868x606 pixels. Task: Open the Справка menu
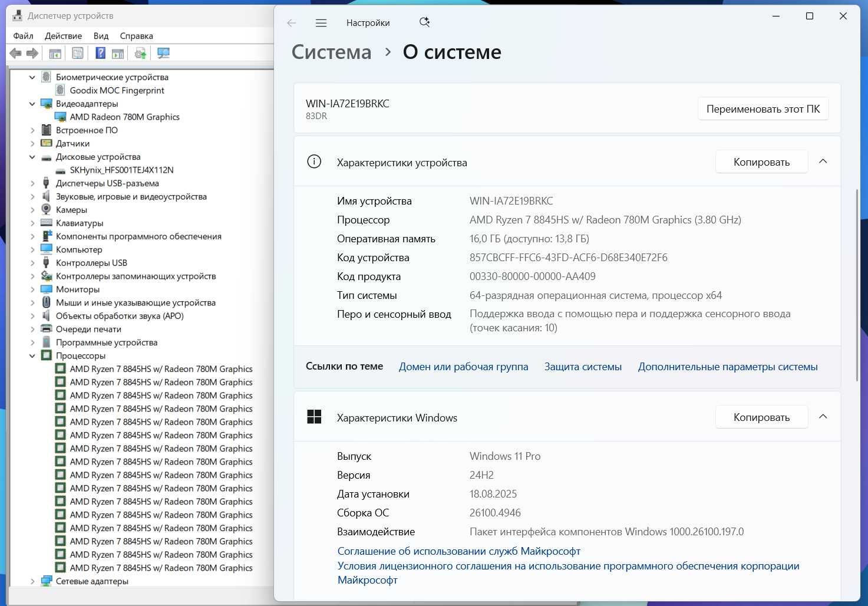pyautogui.click(x=136, y=36)
